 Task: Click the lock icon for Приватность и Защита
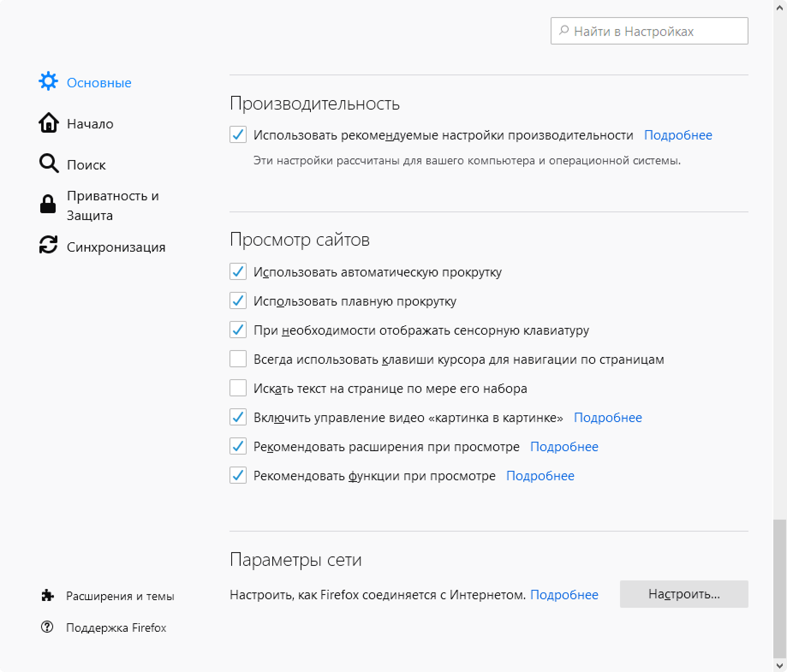pyautogui.click(x=48, y=205)
